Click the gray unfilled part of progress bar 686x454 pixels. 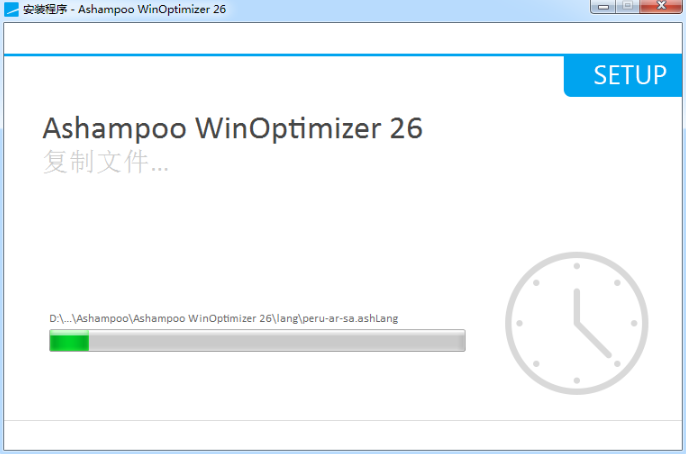tap(277, 341)
